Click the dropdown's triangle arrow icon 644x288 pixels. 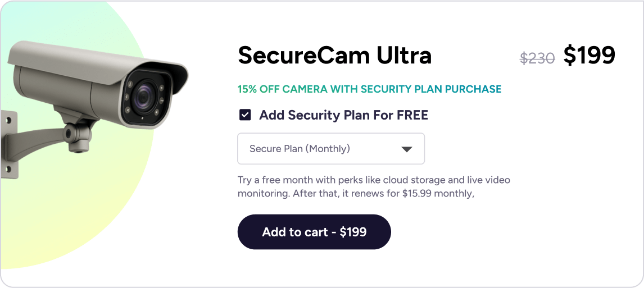click(407, 149)
